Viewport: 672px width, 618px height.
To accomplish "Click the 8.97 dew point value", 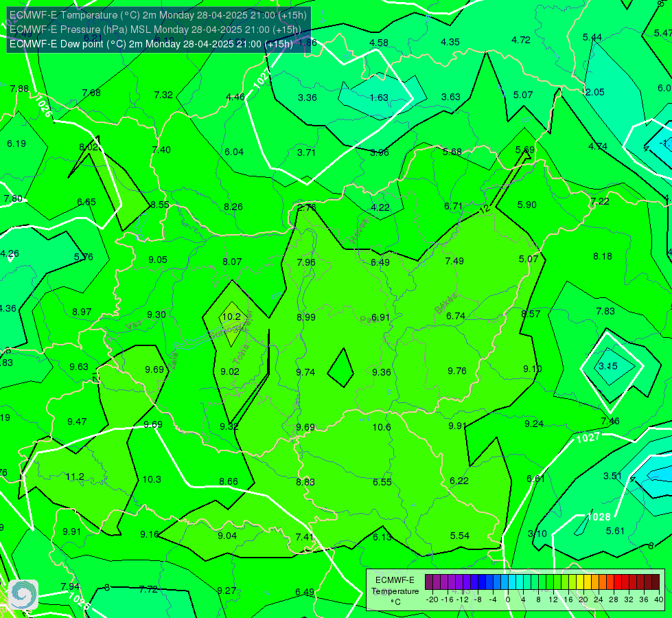I will (x=82, y=312).
